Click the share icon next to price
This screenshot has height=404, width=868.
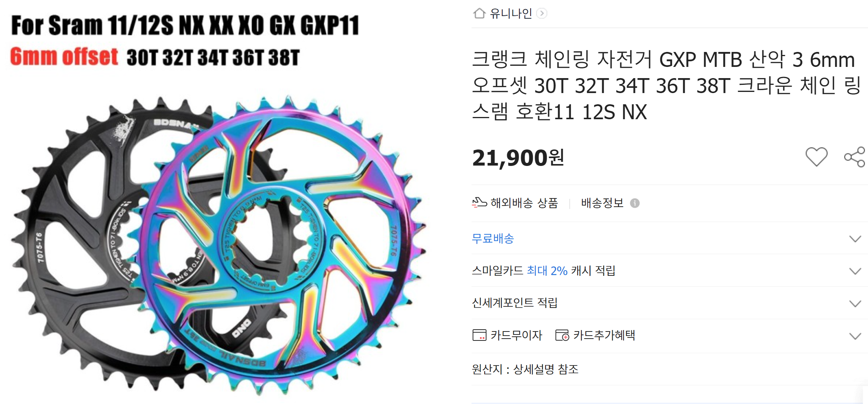pyautogui.click(x=855, y=157)
